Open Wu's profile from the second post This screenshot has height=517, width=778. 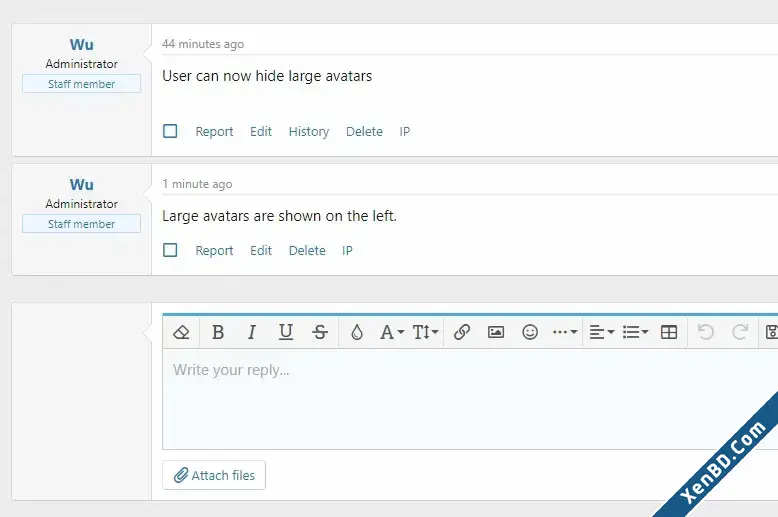[x=81, y=185]
